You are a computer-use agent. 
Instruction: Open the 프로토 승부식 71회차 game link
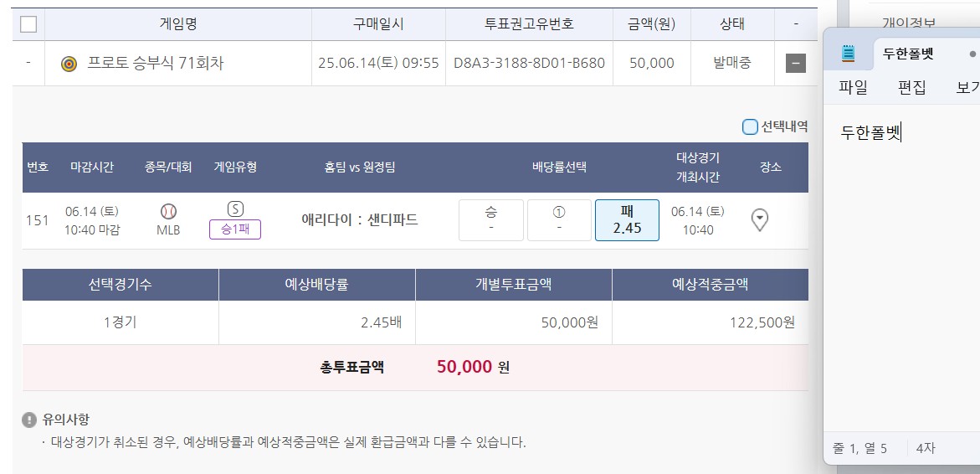pos(156,64)
